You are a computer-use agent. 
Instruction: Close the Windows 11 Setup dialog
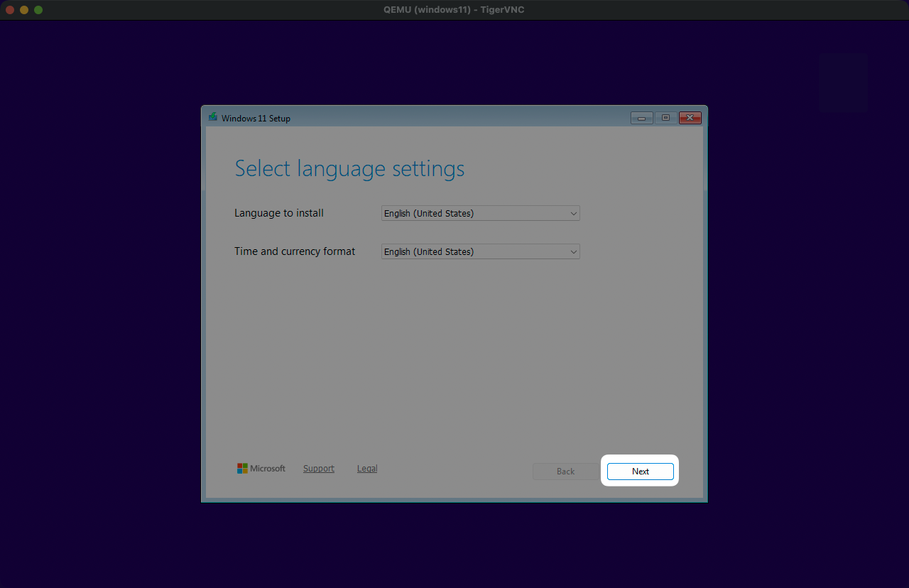click(x=690, y=118)
